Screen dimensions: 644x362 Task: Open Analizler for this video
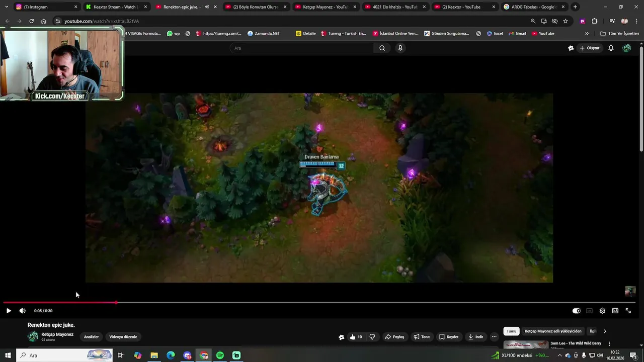pyautogui.click(x=91, y=337)
